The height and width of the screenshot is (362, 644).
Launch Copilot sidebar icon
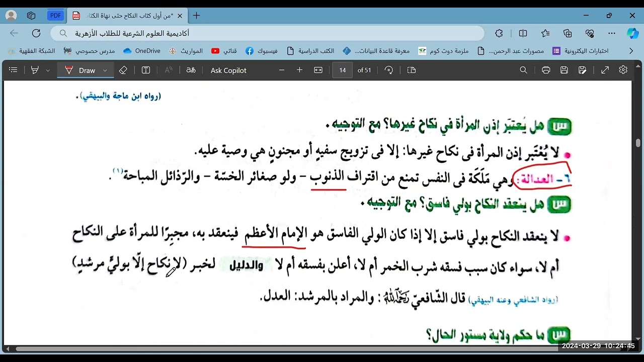(632, 33)
